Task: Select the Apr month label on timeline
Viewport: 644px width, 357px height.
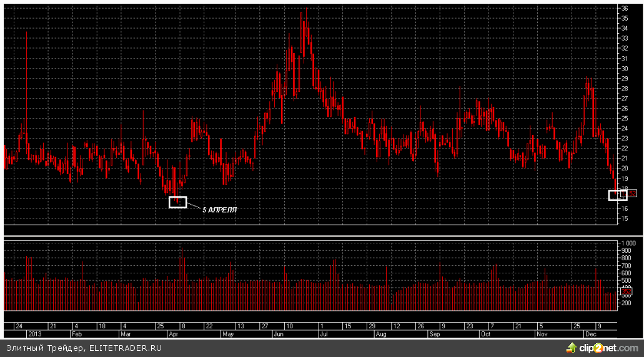Action: coord(174,334)
